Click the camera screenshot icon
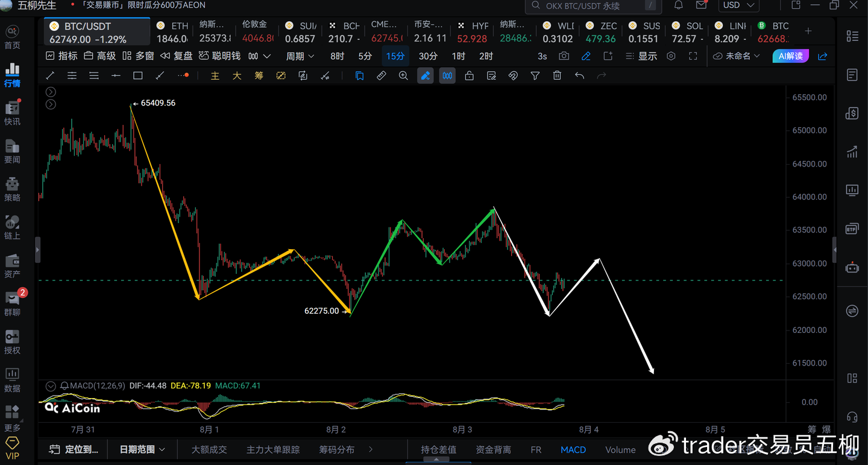 click(564, 56)
